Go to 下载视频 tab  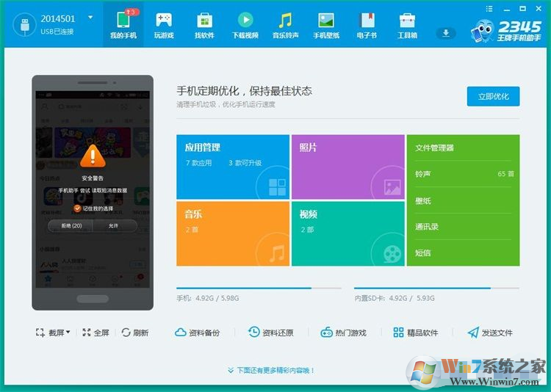[x=245, y=24]
